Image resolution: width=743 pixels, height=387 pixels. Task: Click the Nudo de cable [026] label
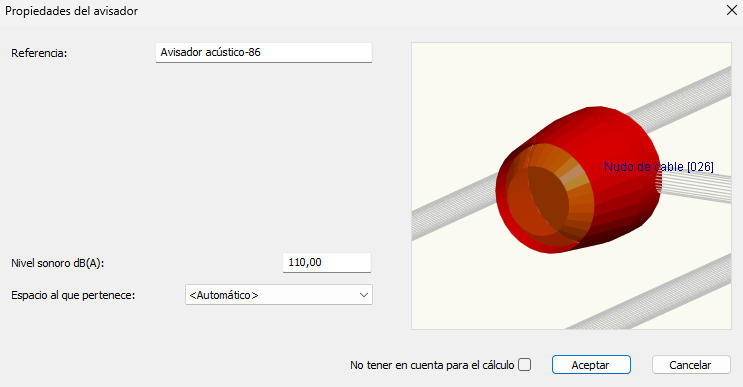pos(659,167)
